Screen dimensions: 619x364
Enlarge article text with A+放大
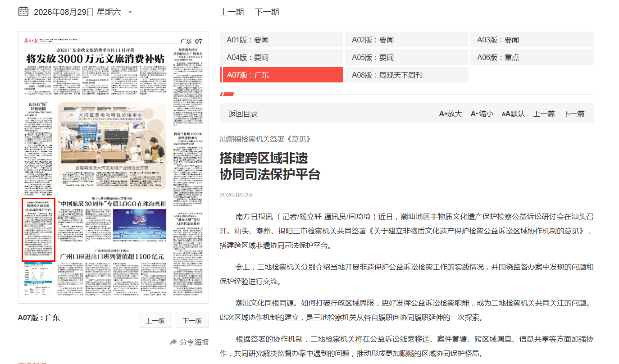tap(451, 114)
